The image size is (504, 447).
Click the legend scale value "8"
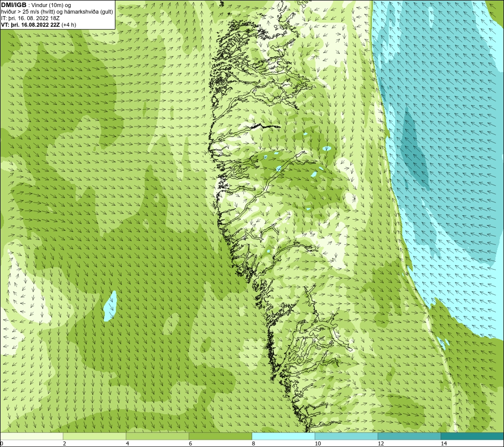click(x=254, y=443)
